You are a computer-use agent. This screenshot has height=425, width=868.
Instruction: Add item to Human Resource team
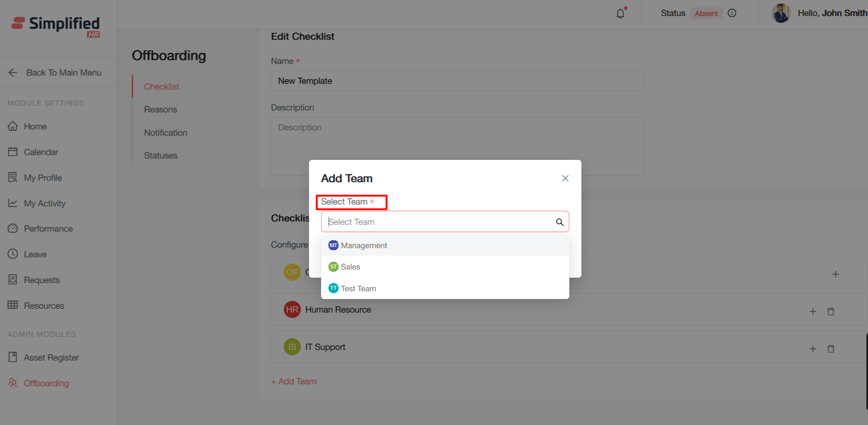[813, 312]
